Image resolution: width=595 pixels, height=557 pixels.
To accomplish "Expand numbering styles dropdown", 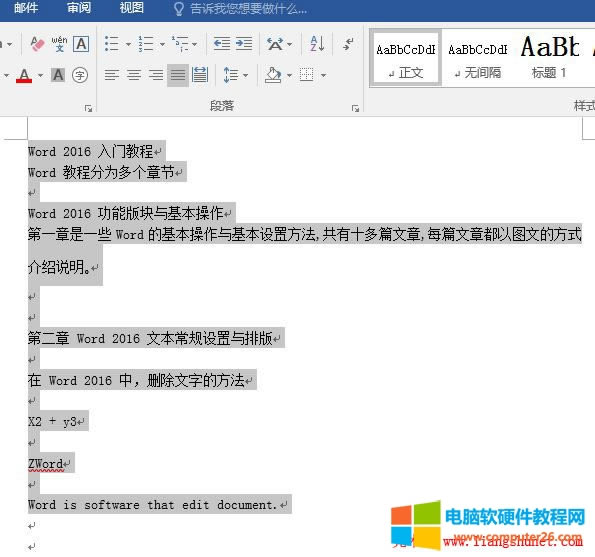I will (x=162, y=44).
